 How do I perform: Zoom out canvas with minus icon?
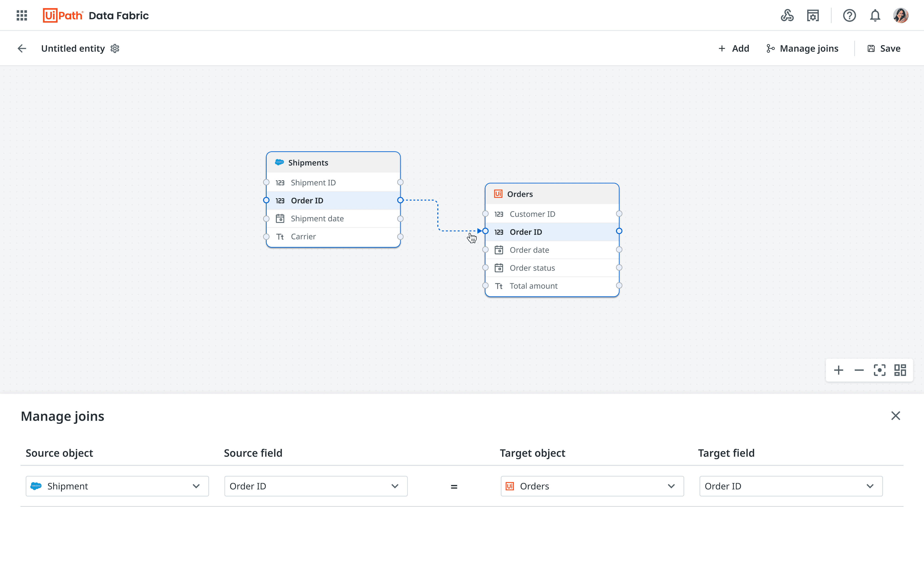click(x=859, y=370)
